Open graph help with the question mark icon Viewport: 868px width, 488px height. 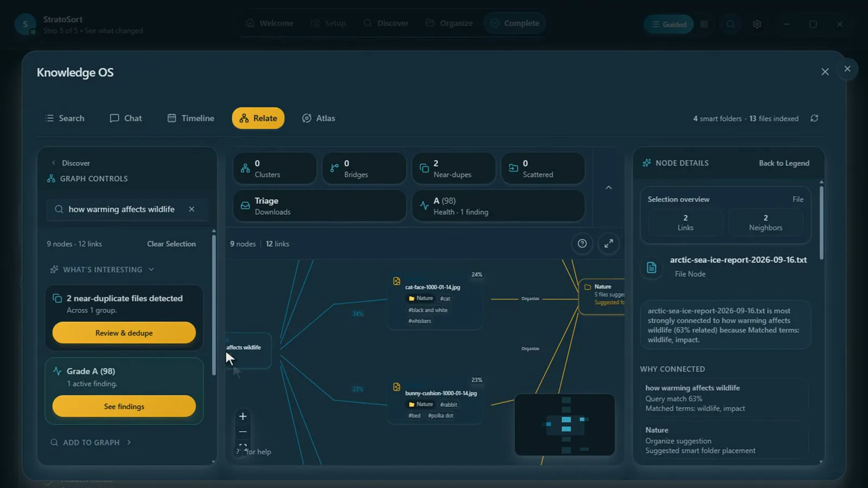click(582, 243)
